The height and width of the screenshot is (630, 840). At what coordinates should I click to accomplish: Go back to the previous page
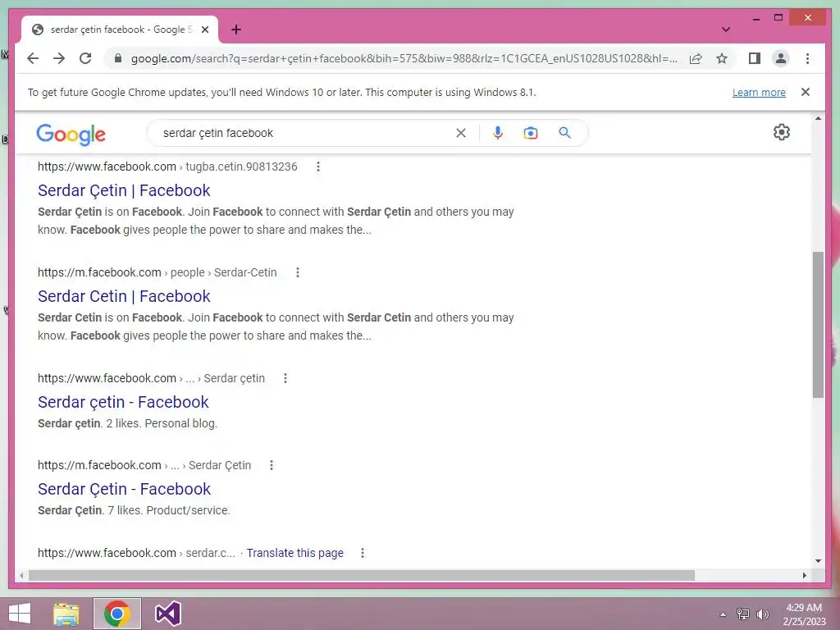pos(33,58)
